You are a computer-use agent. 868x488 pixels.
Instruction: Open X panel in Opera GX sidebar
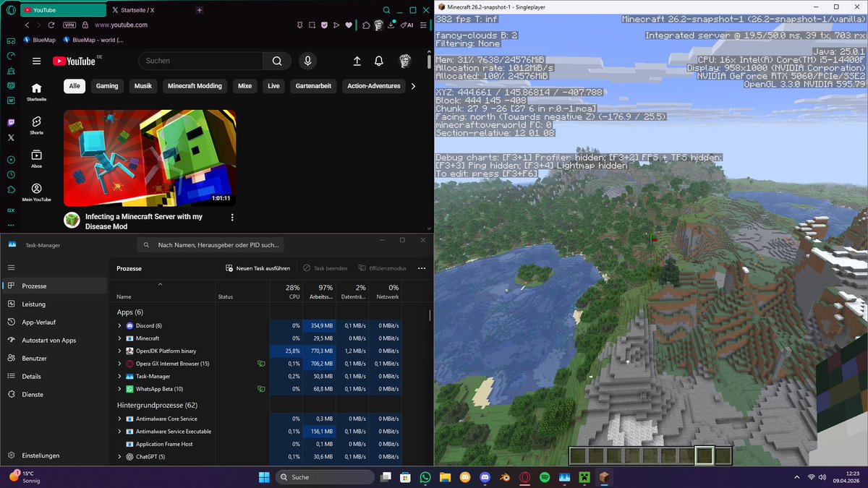(11, 137)
